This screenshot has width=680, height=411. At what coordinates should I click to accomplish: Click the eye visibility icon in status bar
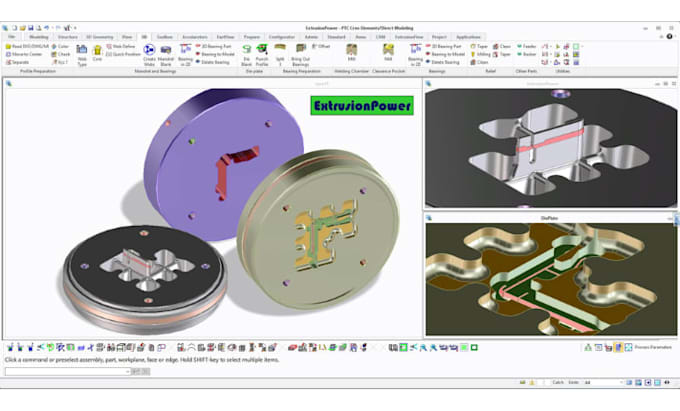[x=667, y=382]
